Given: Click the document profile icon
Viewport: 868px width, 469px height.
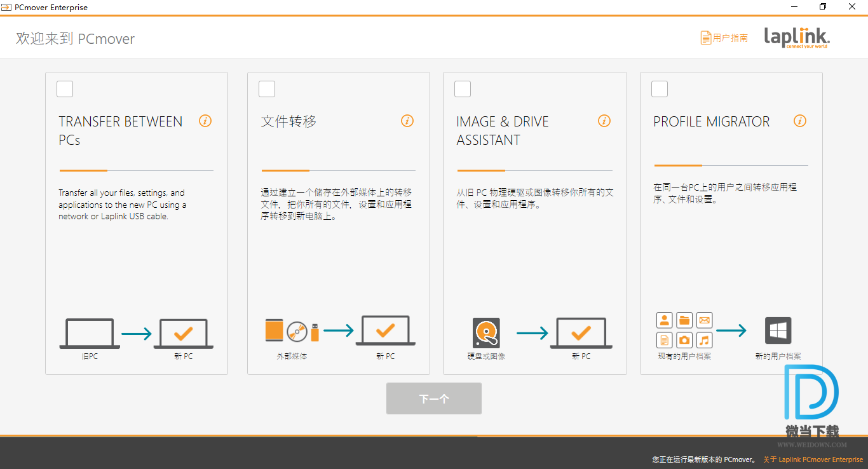Looking at the screenshot, I should 665,339.
